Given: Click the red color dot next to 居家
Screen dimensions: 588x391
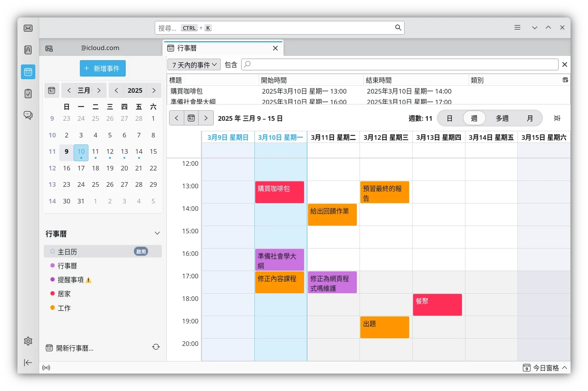Looking at the screenshot, I should [53, 294].
